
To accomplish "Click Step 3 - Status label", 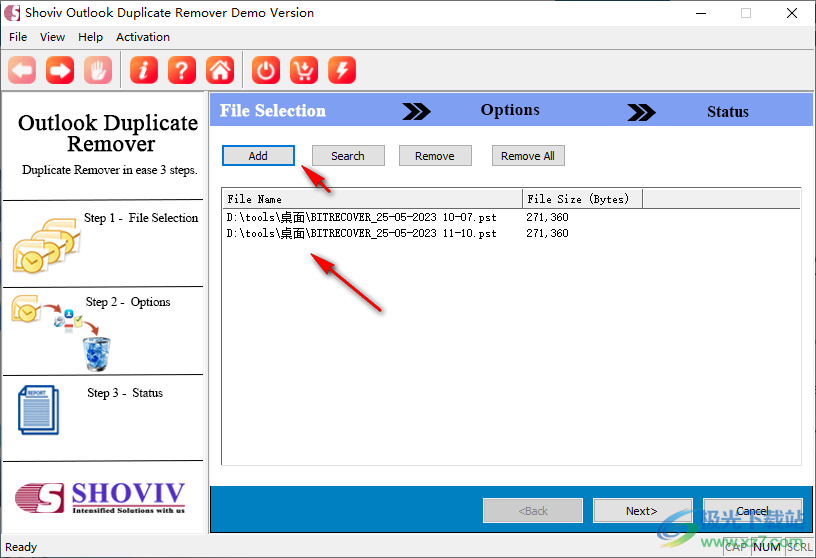I will [125, 393].
